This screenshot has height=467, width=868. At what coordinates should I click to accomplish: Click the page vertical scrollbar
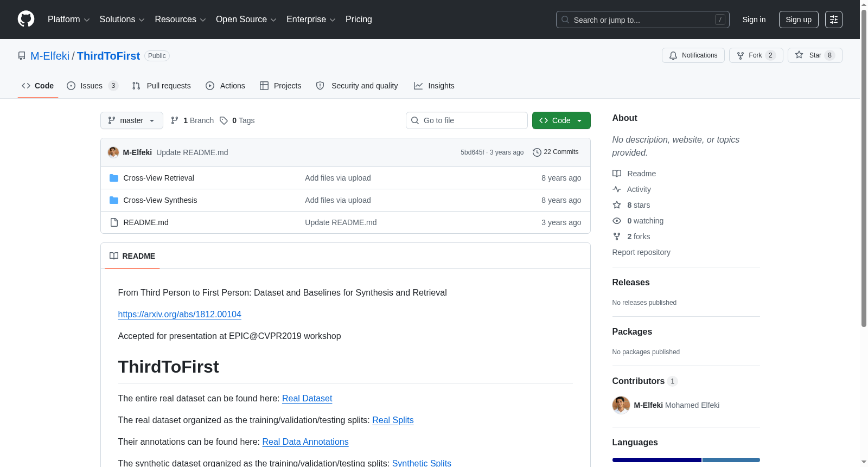864,168
